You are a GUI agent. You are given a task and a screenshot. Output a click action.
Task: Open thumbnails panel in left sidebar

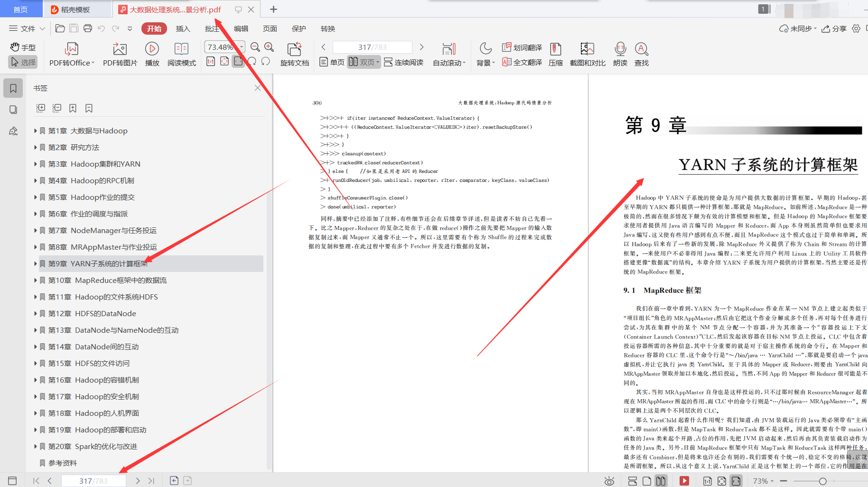pos(13,110)
